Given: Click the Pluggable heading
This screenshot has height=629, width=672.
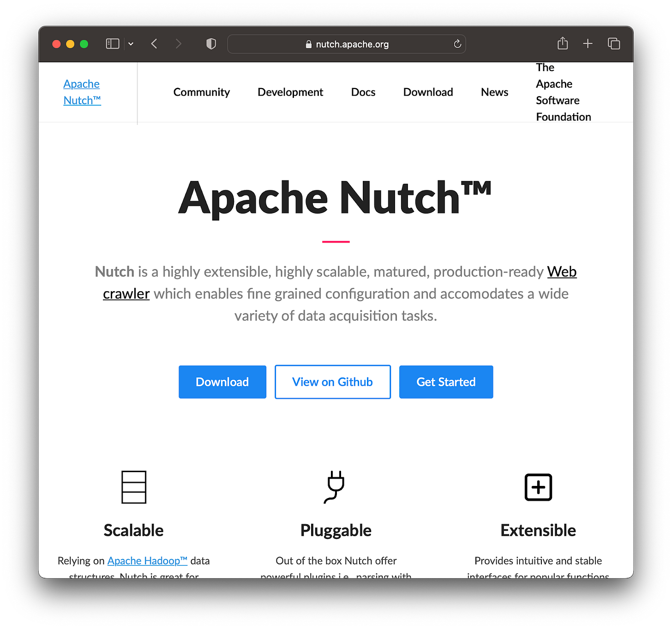Looking at the screenshot, I should tap(336, 531).
